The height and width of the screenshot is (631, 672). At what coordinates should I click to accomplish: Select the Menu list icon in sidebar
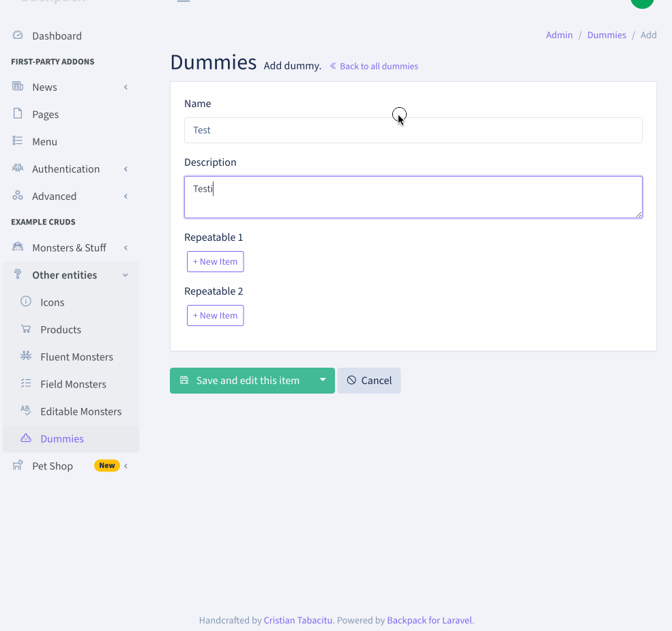point(17,141)
